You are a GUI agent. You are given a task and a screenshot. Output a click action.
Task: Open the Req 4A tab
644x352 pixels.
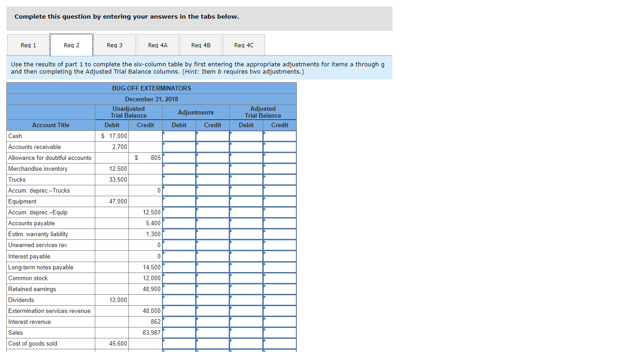(157, 45)
